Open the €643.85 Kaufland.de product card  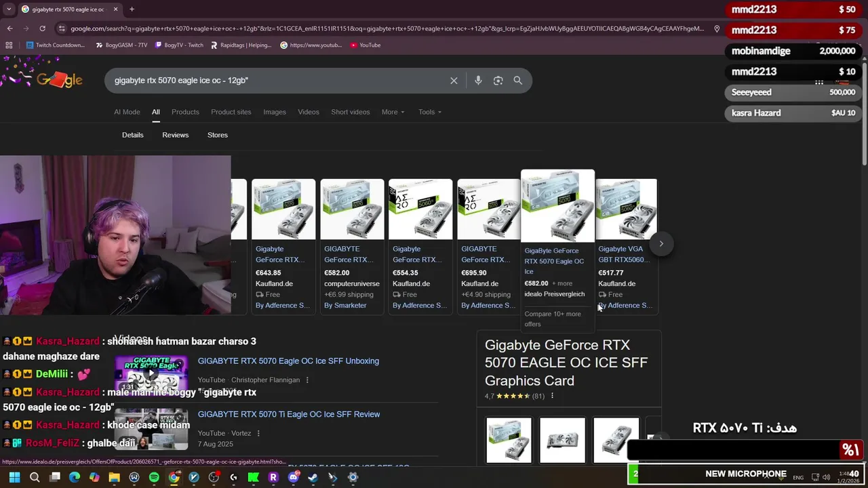tap(283, 245)
